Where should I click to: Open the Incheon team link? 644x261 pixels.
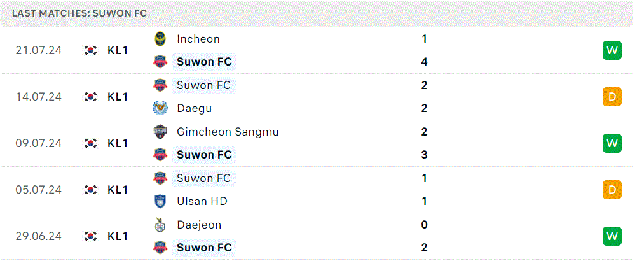(198, 39)
